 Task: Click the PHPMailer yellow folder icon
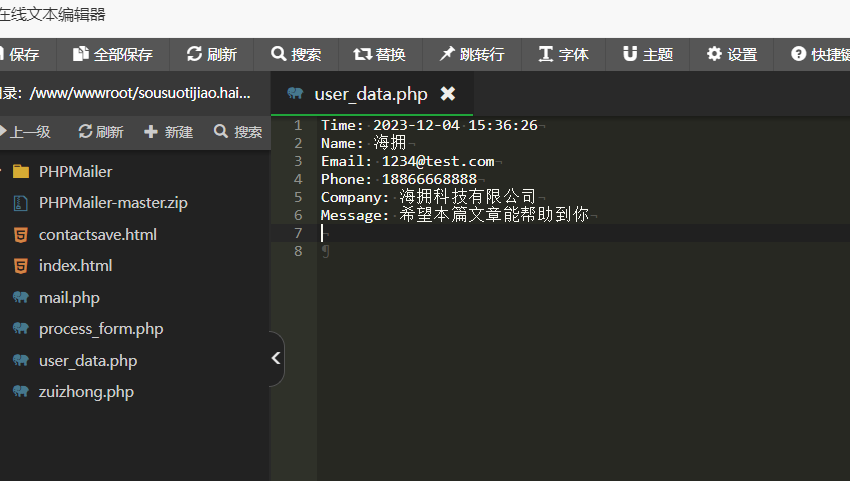21,172
